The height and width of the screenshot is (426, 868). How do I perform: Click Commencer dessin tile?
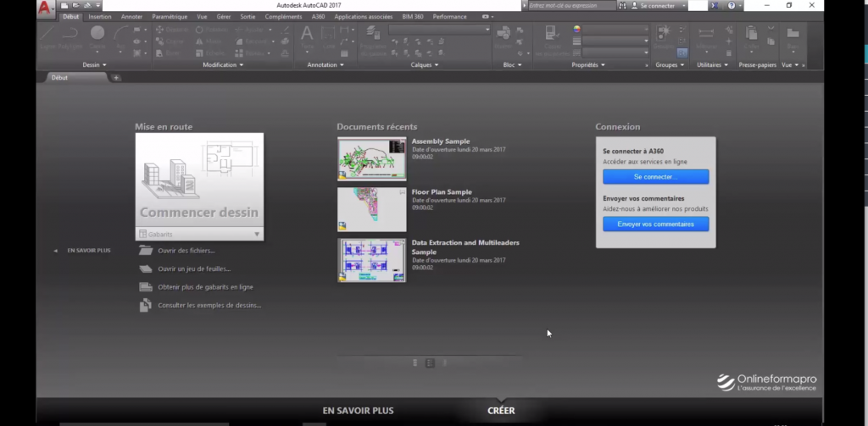click(x=199, y=180)
